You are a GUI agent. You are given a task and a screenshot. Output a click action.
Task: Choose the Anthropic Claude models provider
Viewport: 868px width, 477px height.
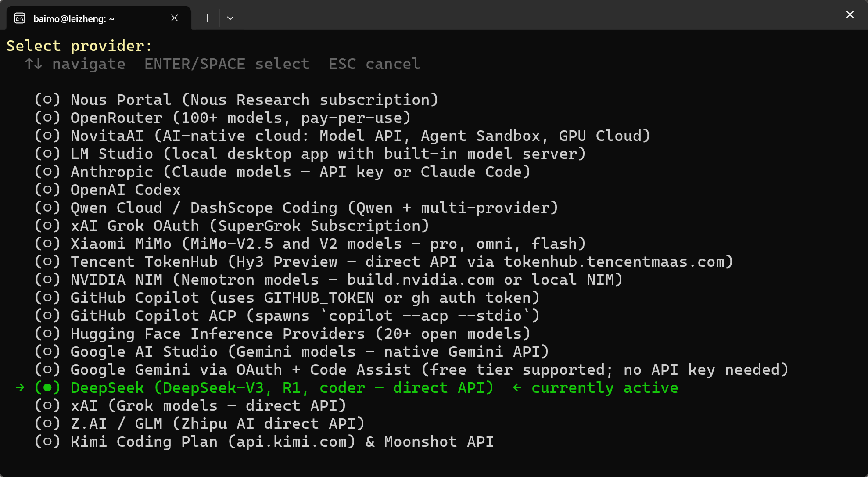pos(283,172)
